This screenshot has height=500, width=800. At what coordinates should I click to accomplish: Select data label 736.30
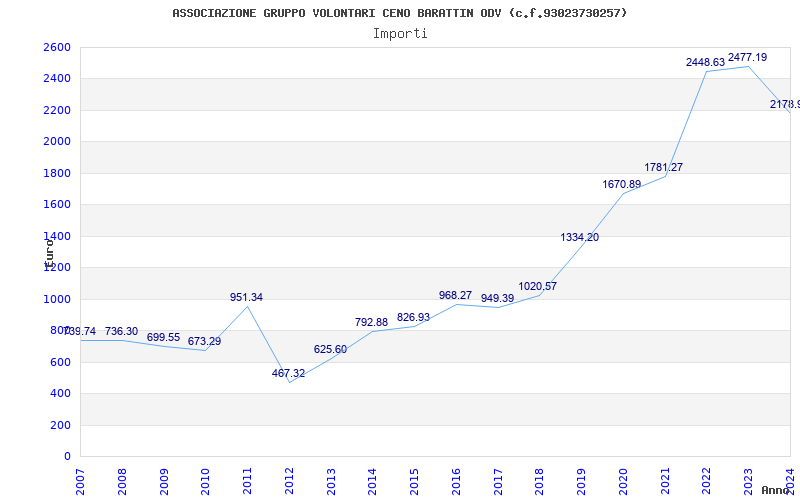pos(121,332)
